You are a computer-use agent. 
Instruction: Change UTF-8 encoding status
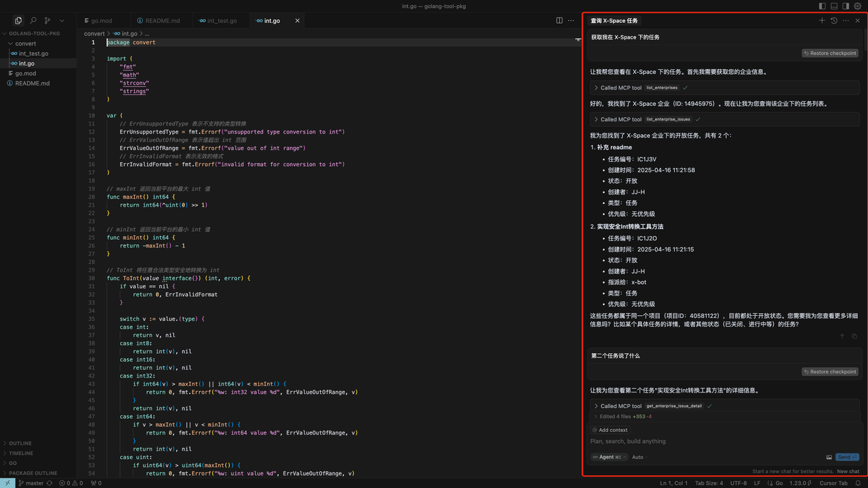pyautogui.click(x=738, y=483)
